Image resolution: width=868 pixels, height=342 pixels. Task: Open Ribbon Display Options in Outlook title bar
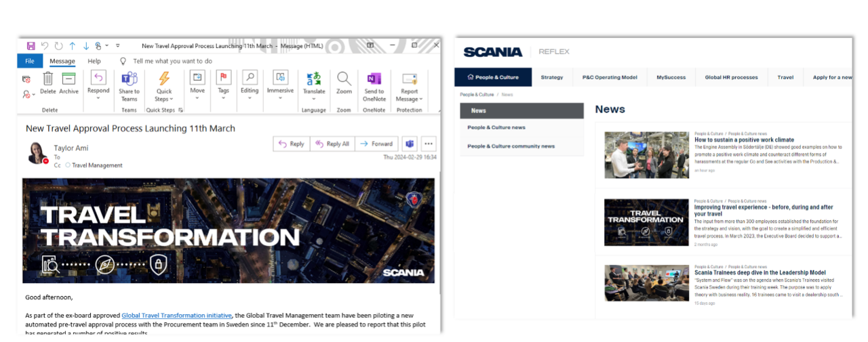[x=370, y=45]
